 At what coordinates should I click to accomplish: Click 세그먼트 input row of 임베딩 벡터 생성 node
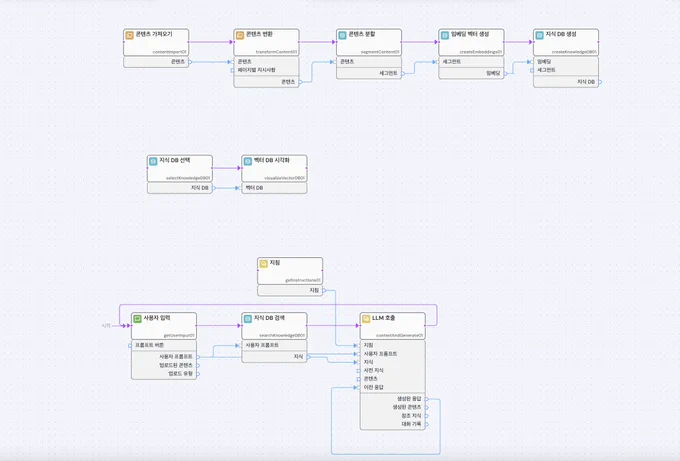[471, 62]
